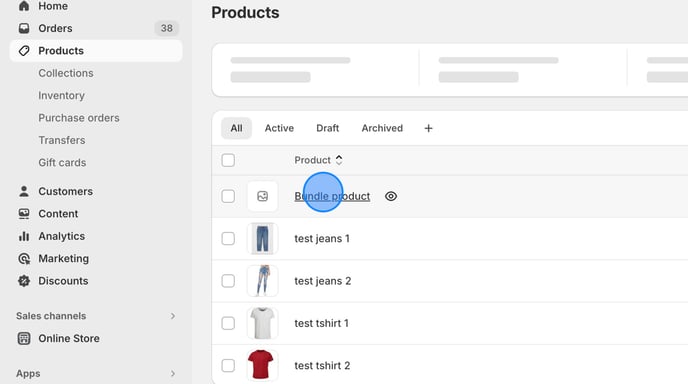Go to Inventory submenu
This screenshot has width=688, height=384.
pos(61,95)
